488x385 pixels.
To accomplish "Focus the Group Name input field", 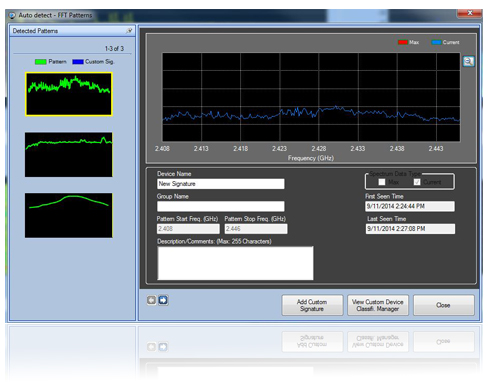I will (221, 206).
